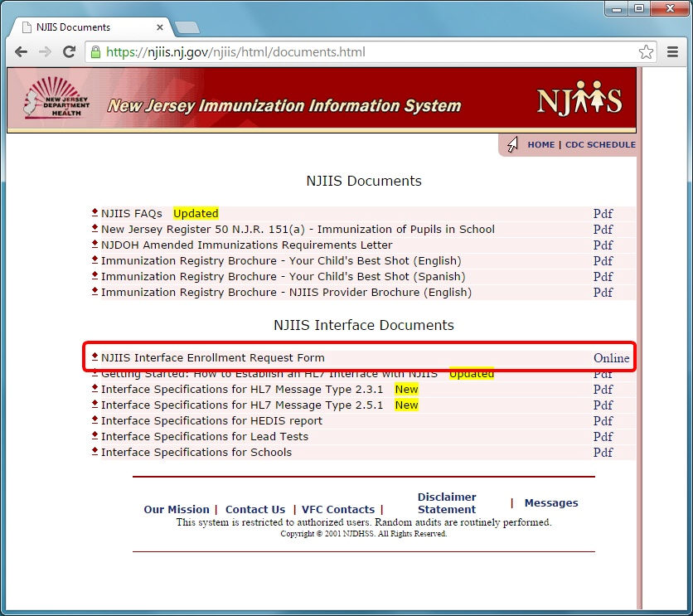Open Pdf for NJDOH Amended Immunizations Requirements Letter
The width and height of the screenshot is (693, 616).
click(603, 245)
